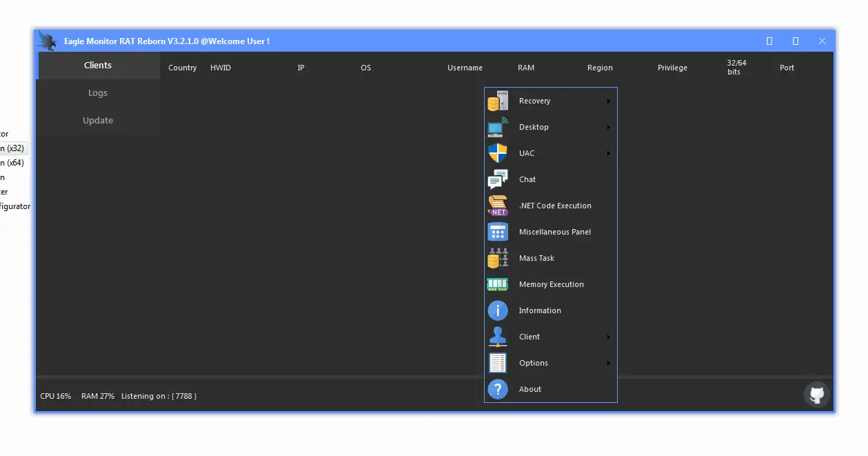This screenshot has width=868, height=456.
Task: Select the Options notepad icon
Action: tap(498, 363)
